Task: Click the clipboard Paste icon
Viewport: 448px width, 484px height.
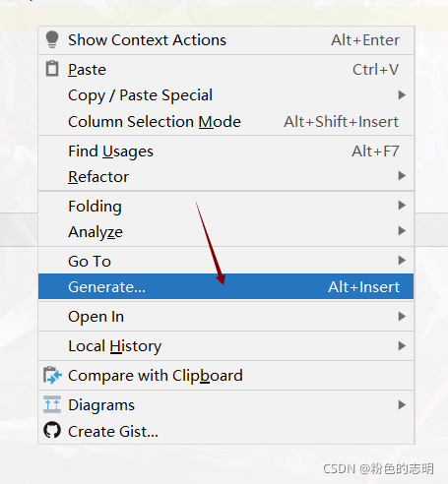Action: [52, 69]
